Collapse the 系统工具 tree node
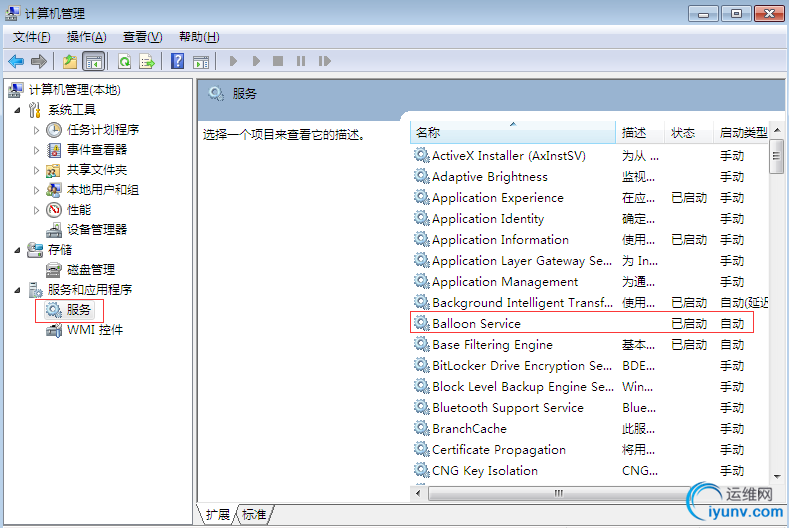 coord(17,110)
